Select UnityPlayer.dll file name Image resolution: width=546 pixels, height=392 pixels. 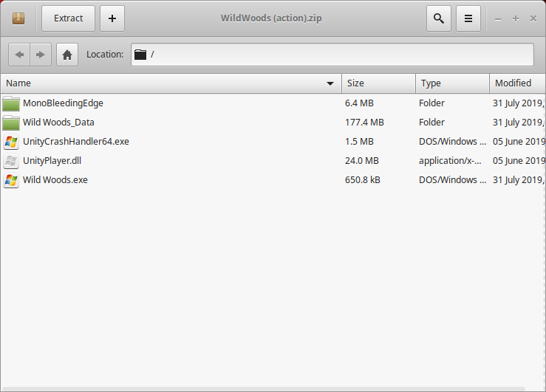tap(52, 161)
